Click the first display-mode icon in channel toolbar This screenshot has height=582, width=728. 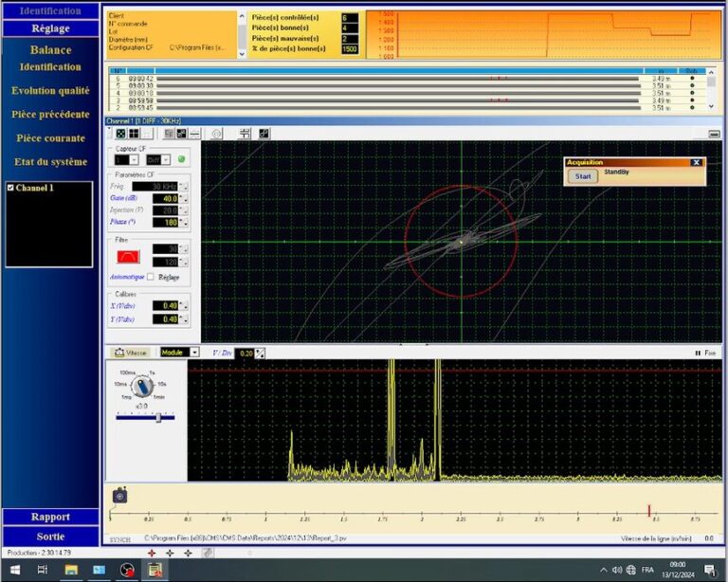tap(121, 134)
